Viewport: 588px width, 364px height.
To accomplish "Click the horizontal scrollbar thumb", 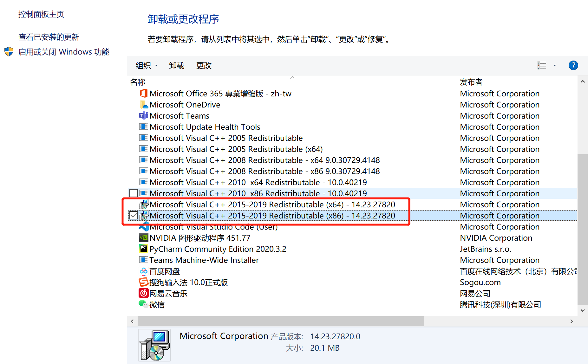I will click(x=281, y=321).
